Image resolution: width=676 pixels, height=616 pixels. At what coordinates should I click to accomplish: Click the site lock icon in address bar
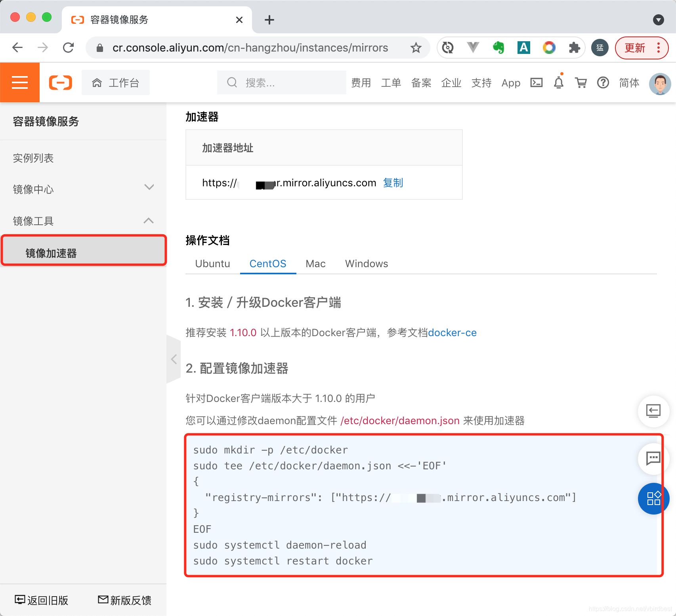[x=100, y=48]
